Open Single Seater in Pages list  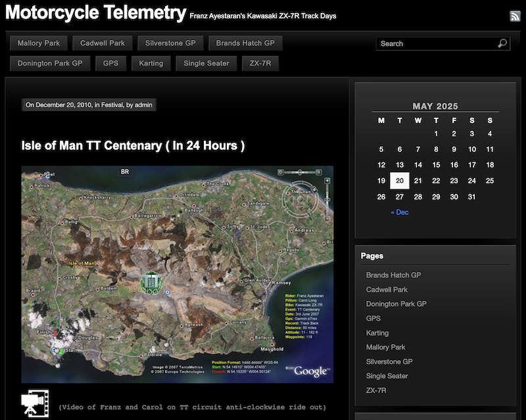tap(387, 376)
